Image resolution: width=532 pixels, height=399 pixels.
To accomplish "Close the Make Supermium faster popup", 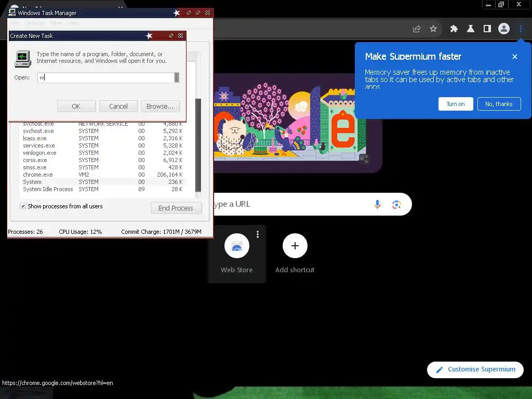I will point(515,57).
